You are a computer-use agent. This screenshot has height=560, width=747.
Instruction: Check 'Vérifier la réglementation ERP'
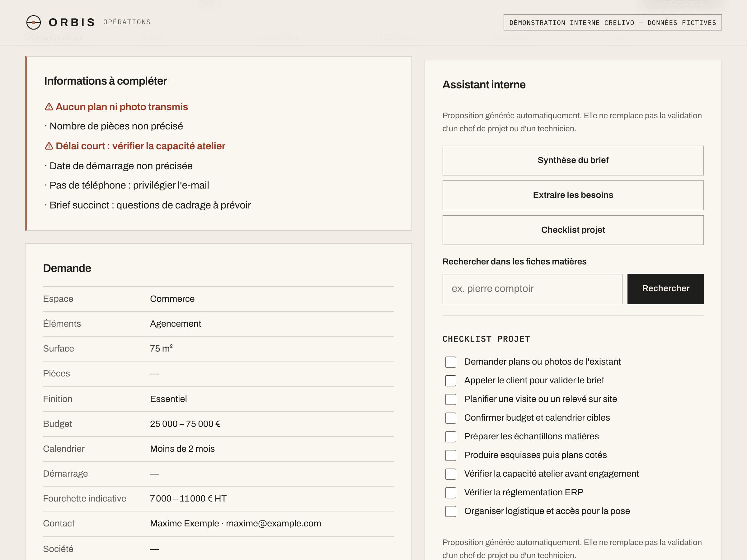coord(450,492)
